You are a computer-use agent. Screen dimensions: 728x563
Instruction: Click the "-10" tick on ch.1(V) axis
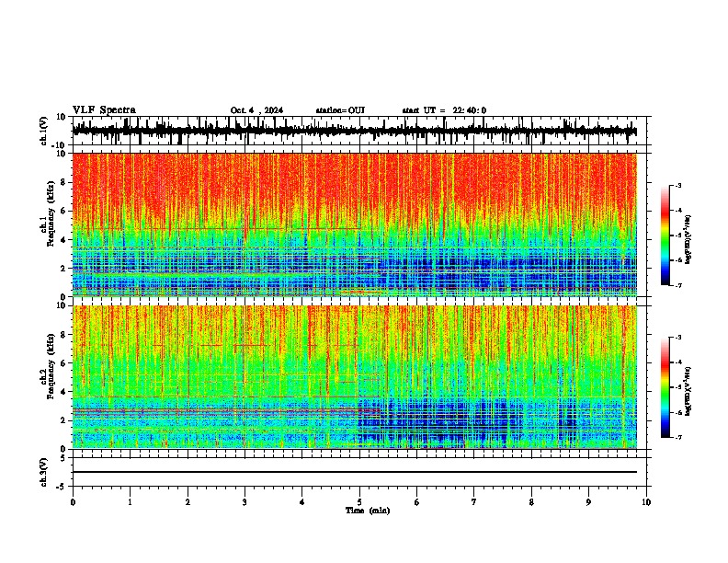60,145
